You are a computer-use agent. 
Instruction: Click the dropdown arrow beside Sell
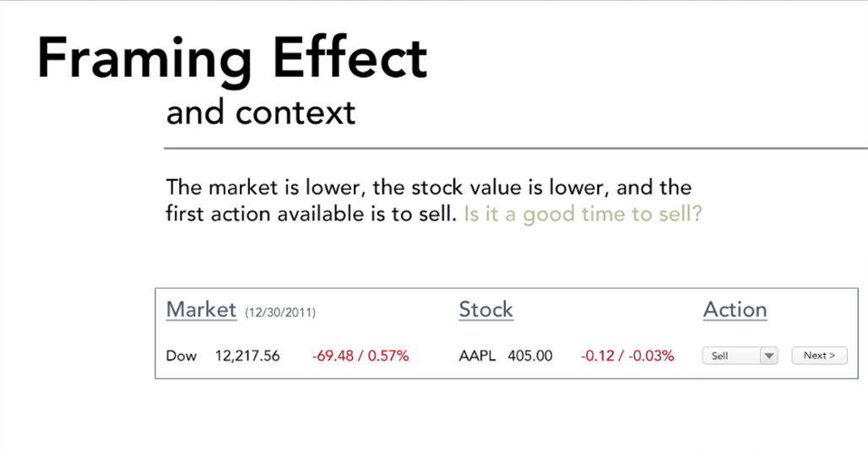[x=768, y=356]
